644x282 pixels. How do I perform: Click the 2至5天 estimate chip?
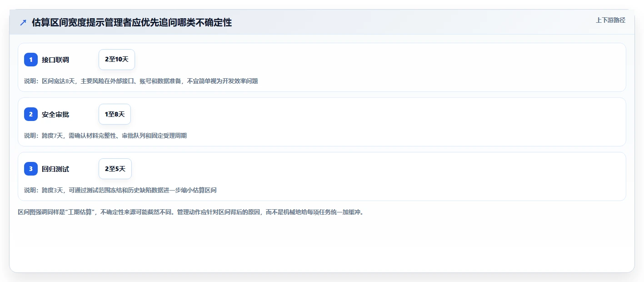coord(115,169)
